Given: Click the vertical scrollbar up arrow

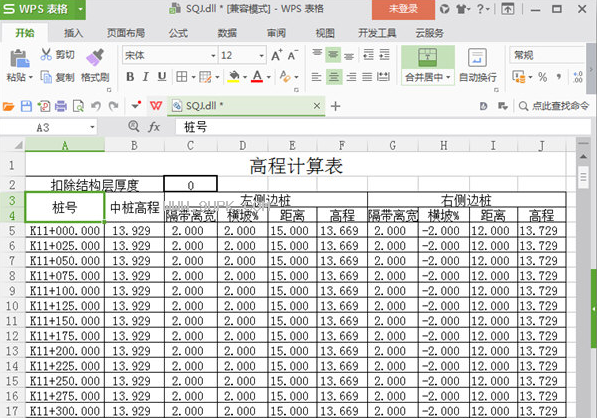Looking at the screenshot, I should (583, 156).
